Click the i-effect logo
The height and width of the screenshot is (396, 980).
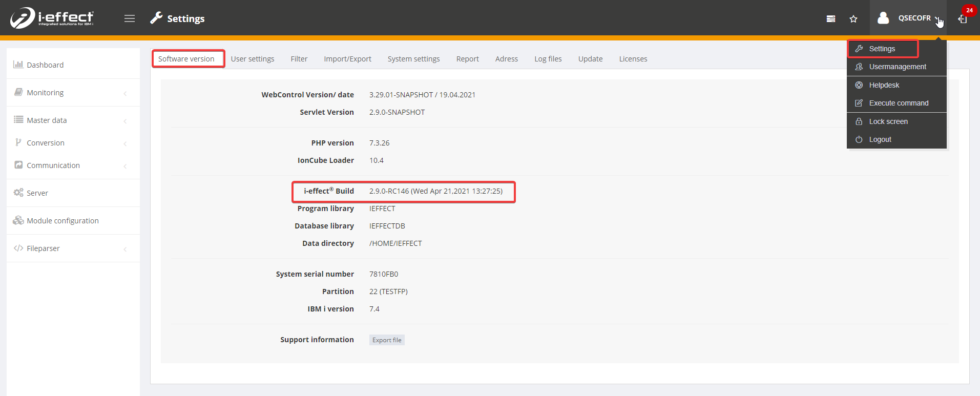[x=52, y=18]
